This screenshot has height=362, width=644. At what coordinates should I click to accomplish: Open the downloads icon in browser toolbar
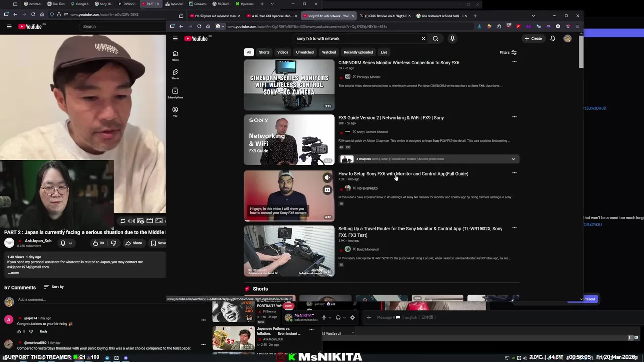(x=479, y=26)
